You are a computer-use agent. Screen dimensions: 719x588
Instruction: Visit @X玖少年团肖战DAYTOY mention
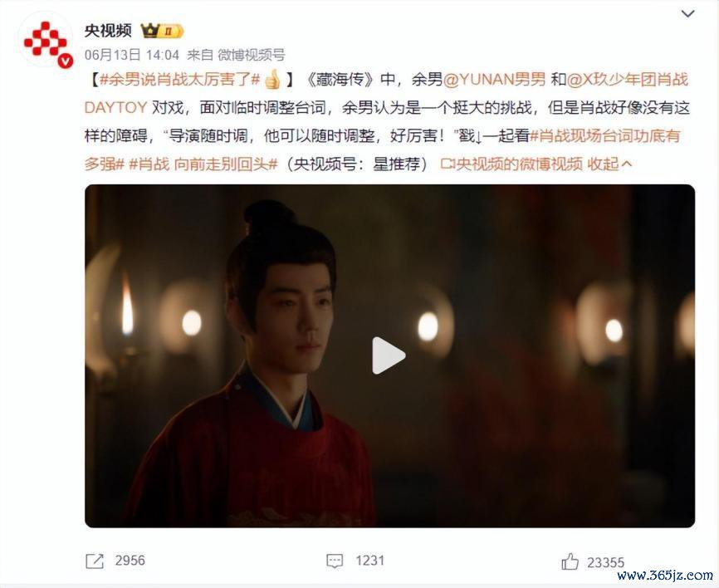click(386, 94)
